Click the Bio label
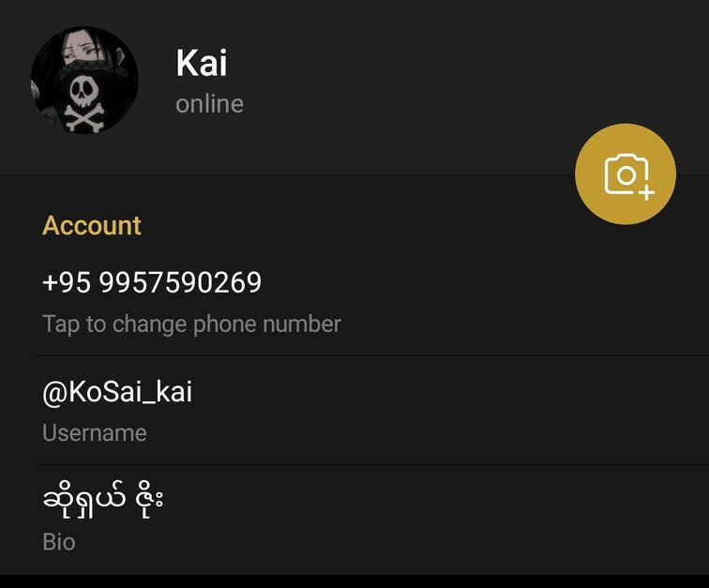Viewport: 709px width, 588px height. click(59, 542)
